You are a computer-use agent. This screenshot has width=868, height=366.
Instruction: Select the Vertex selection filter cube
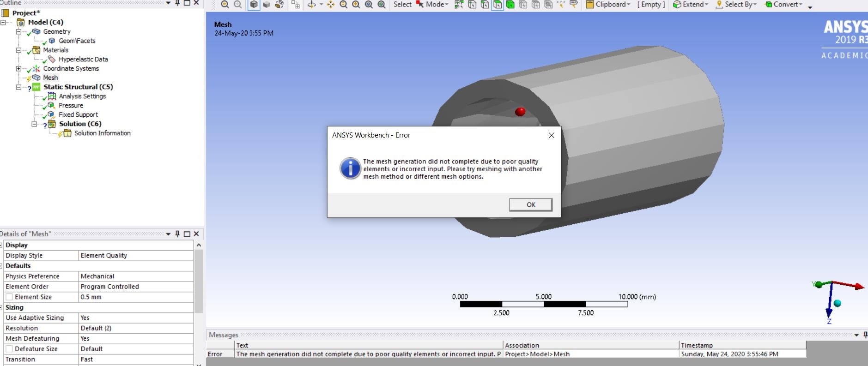point(472,5)
